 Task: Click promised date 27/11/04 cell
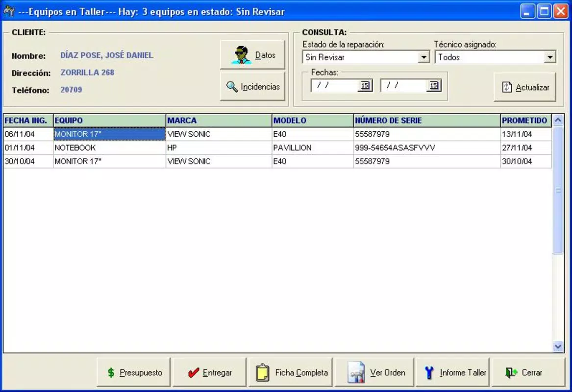pyautogui.click(x=525, y=147)
